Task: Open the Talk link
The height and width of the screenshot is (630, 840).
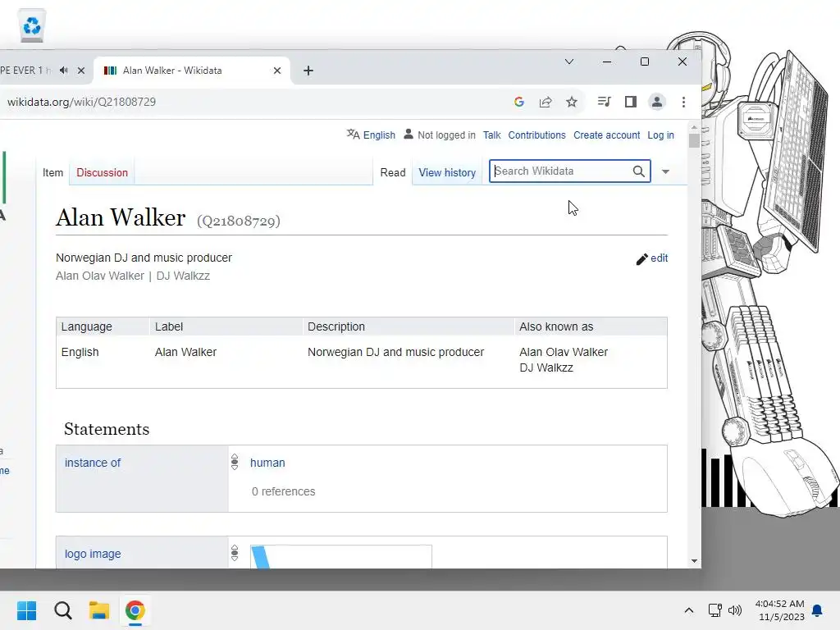Action: (492, 135)
